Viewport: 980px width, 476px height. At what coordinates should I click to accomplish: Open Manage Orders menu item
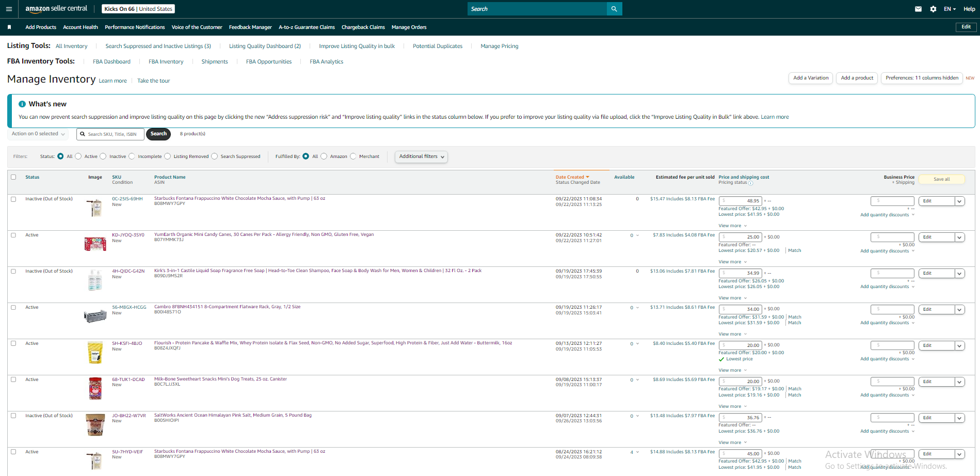pos(409,27)
